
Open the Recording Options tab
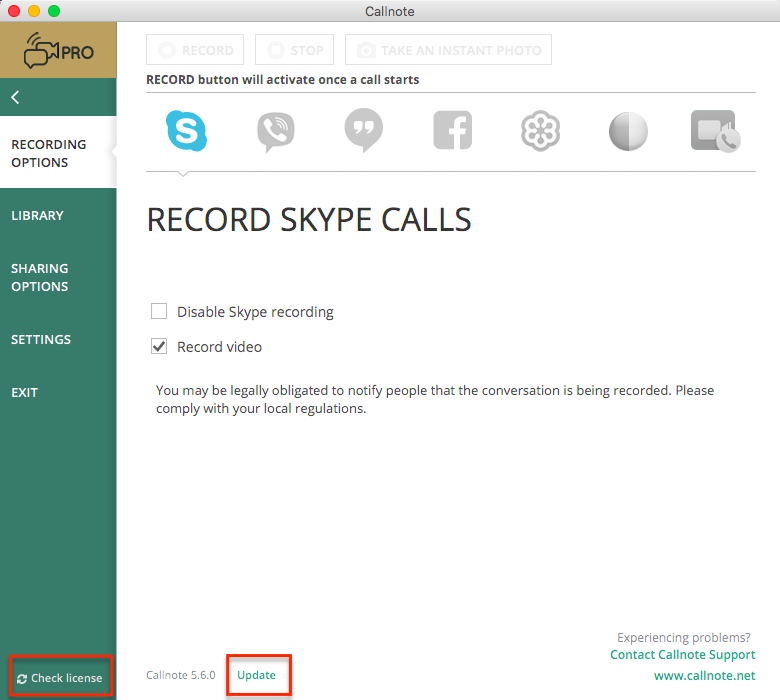point(58,153)
